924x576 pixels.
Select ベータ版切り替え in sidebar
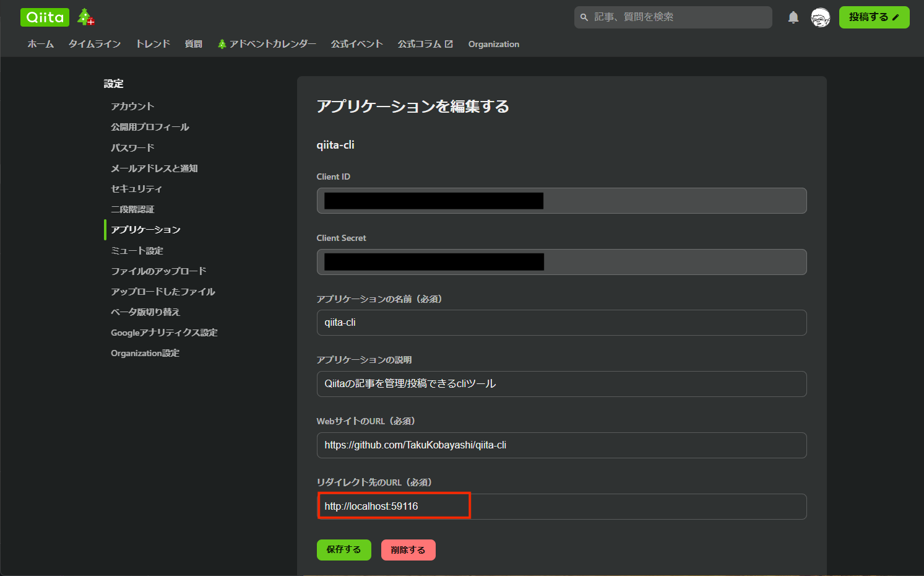click(x=145, y=312)
